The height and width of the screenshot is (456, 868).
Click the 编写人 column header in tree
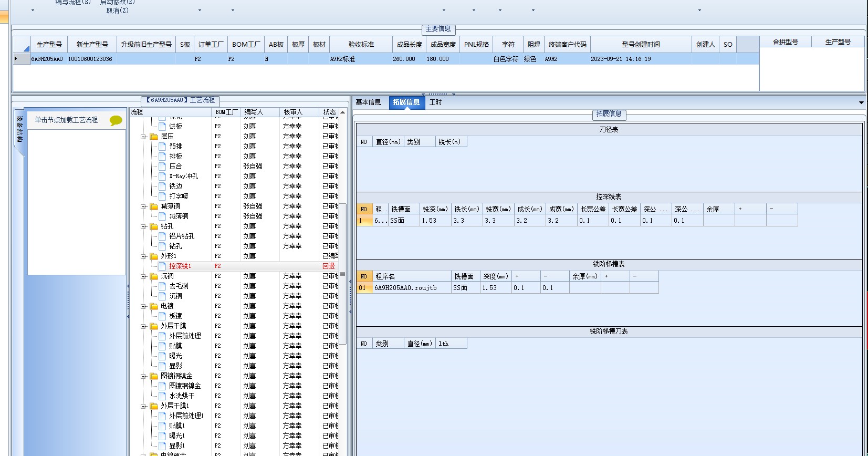(260, 112)
